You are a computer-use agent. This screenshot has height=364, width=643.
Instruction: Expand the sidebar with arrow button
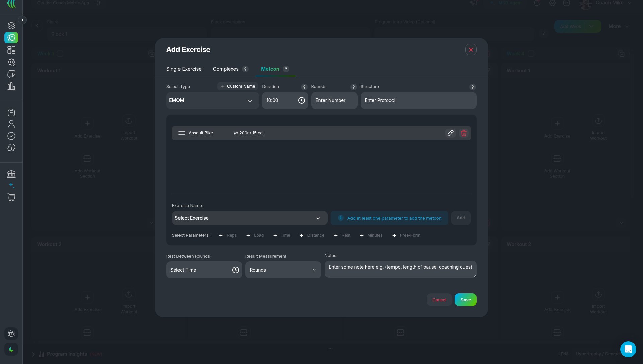pos(22,20)
